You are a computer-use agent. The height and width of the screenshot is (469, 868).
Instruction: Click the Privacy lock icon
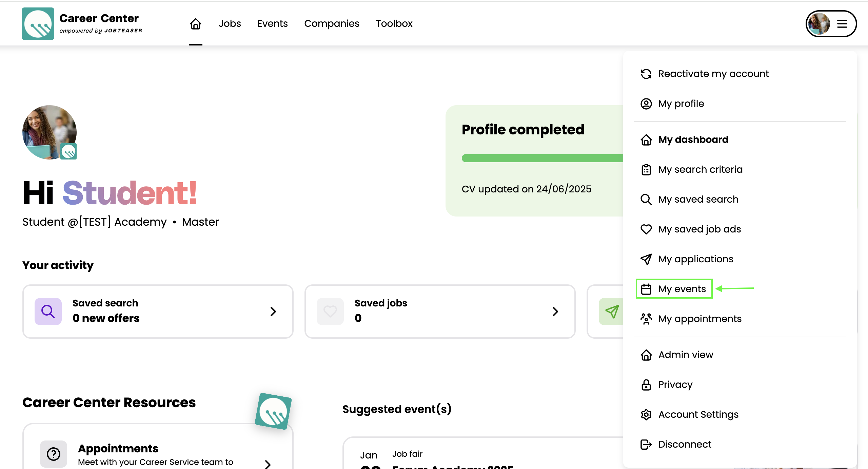coord(646,385)
